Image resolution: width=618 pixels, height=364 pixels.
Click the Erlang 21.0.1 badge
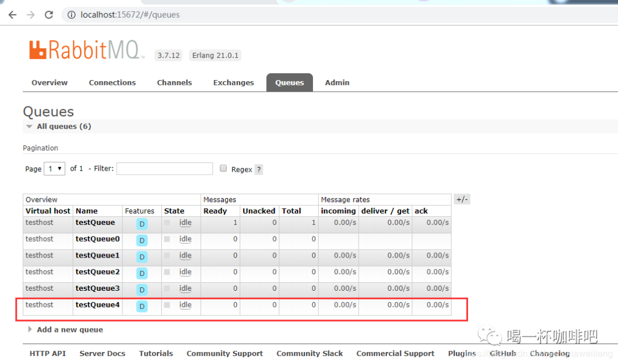[215, 56]
